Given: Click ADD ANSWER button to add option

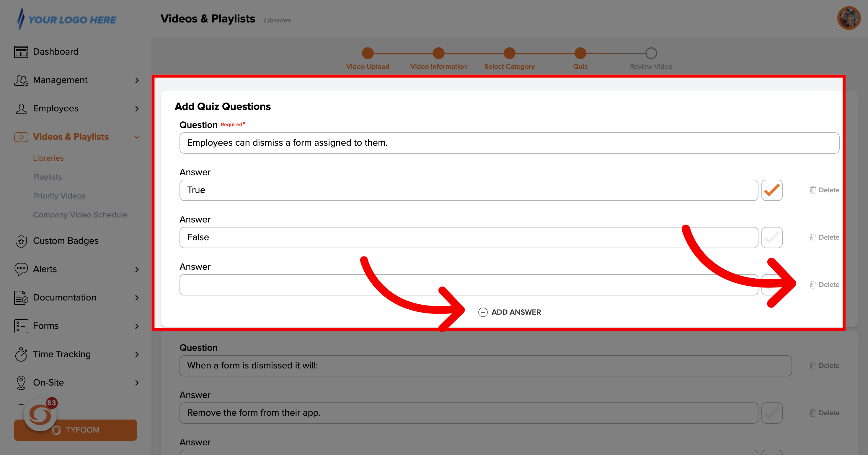Looking at the screenshot, I should (509, 312).
